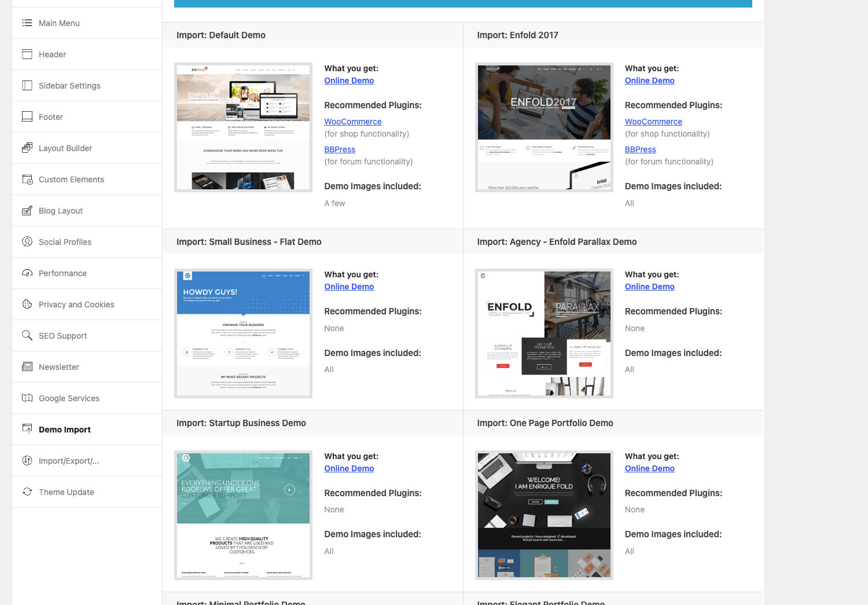Image resolution: width=868 pixels, height=605 pixels.
Task: Open the Main Menu settings tab
Action: pos(87,23)
